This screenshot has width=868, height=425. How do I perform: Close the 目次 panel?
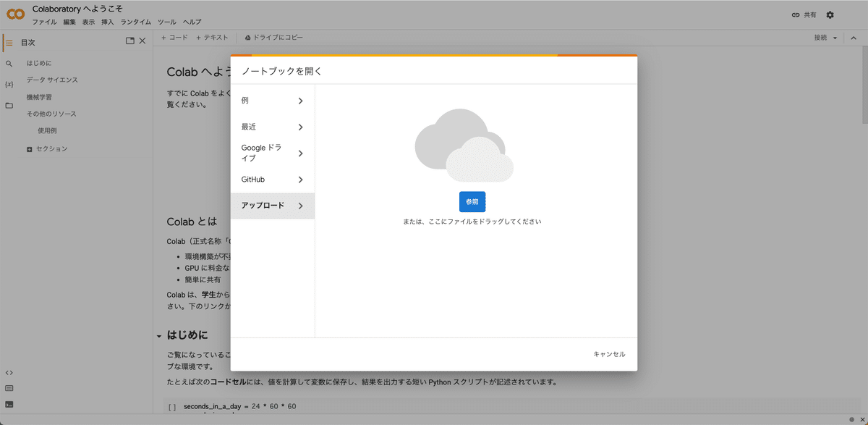(142, 41)
